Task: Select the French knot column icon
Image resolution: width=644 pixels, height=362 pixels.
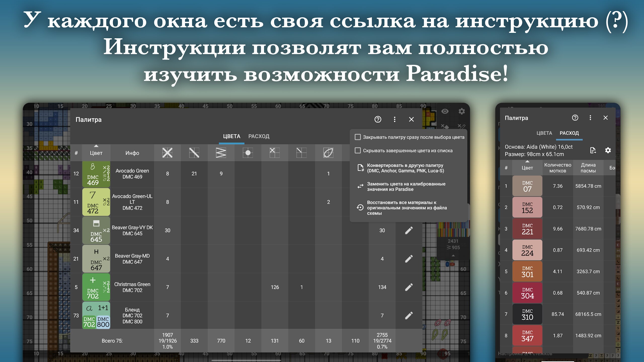Action: 248,153
